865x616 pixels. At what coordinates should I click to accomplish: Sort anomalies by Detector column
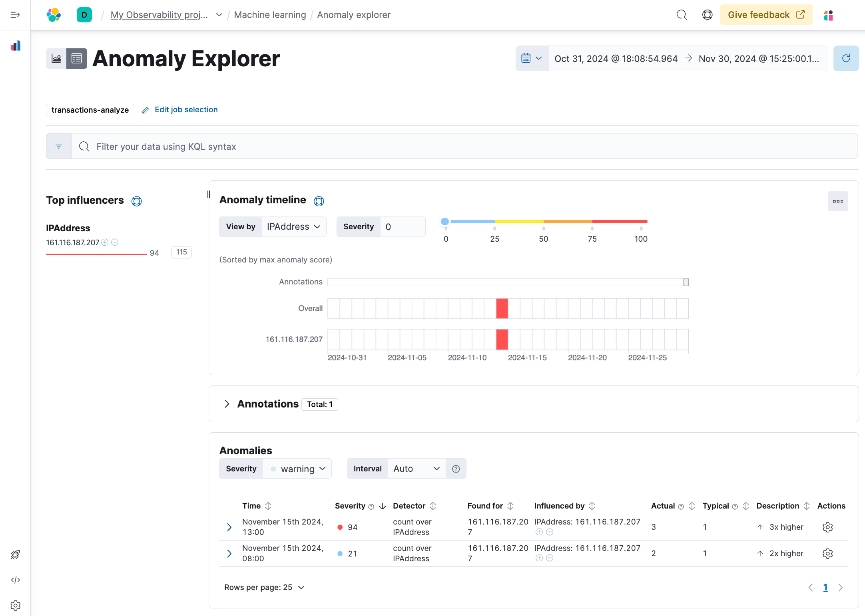tap(414, 506)
